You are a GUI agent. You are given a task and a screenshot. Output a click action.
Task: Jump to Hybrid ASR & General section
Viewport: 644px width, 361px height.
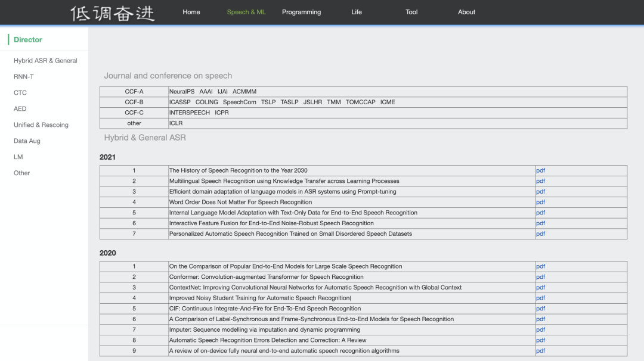45,61
